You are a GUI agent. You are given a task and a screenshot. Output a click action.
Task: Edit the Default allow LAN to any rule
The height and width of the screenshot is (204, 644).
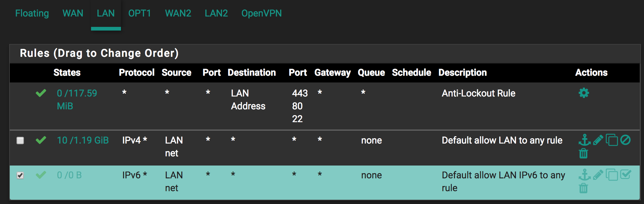click(598, 140)
